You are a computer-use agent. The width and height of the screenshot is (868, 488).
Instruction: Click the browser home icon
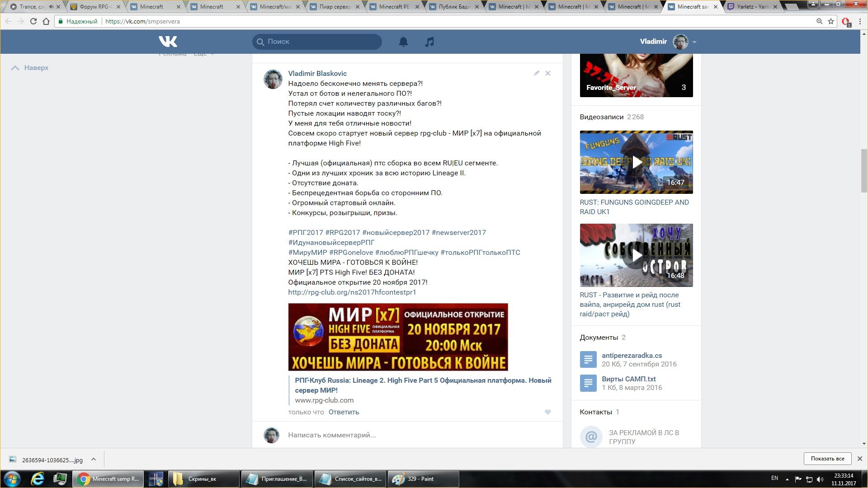46,21
